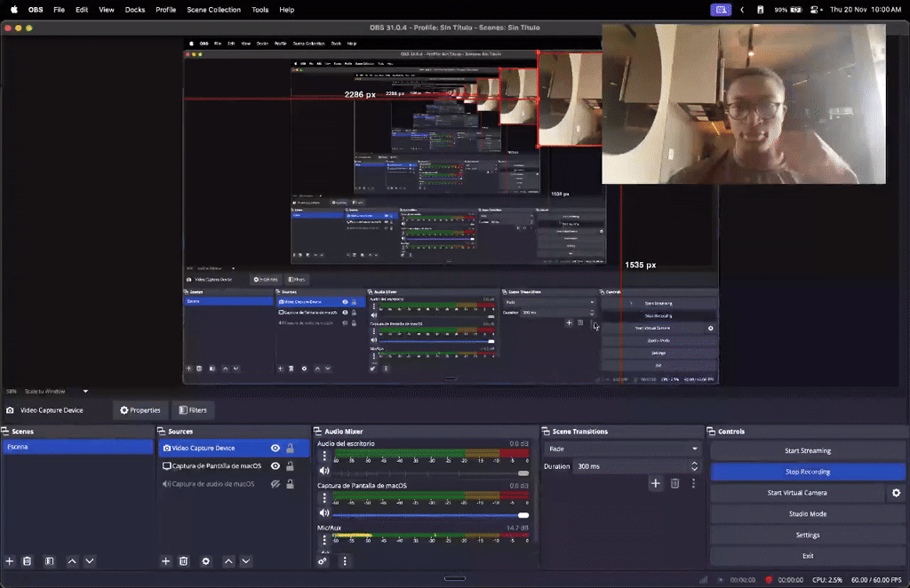Click Start Virtual Camera button
This screenshot has height=588, width=910.
tap(797, 492)
